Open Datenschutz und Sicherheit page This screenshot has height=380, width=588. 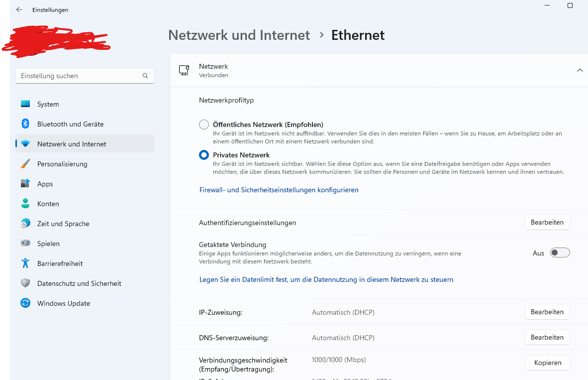[79, 283]
